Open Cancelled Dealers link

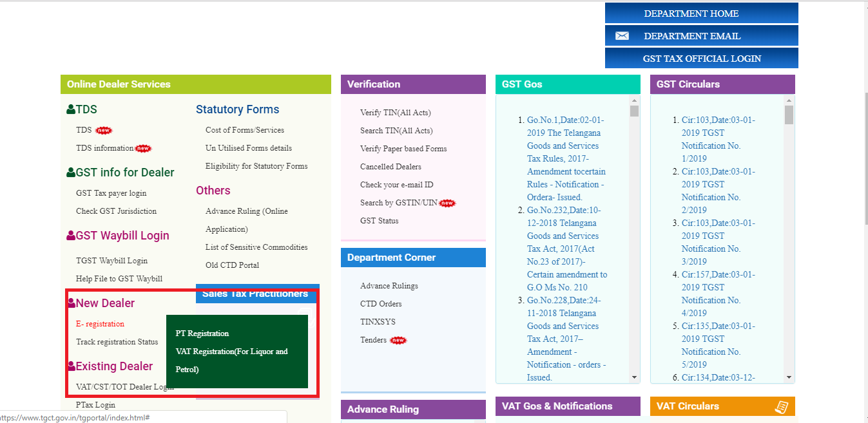[391, 167]
